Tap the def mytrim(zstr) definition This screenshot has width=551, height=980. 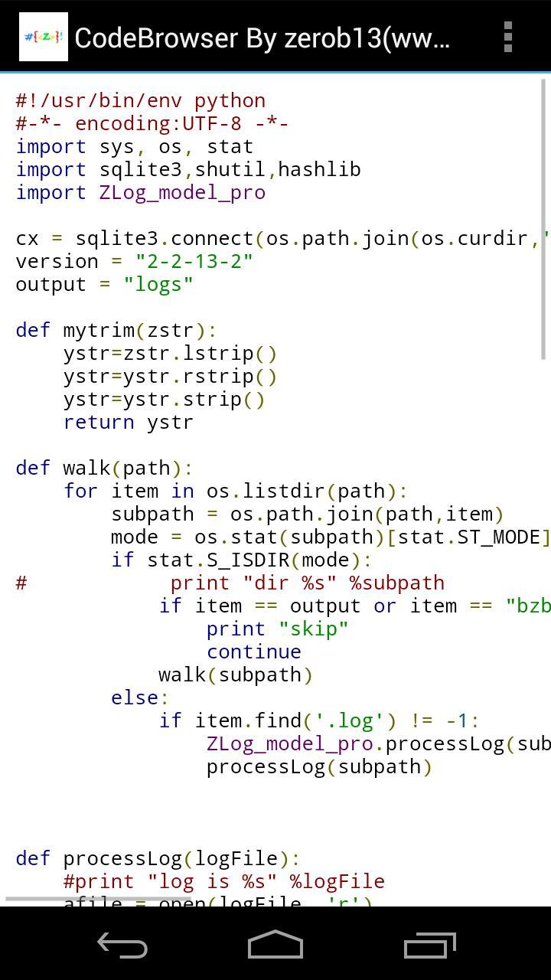[x=116, y=330]
